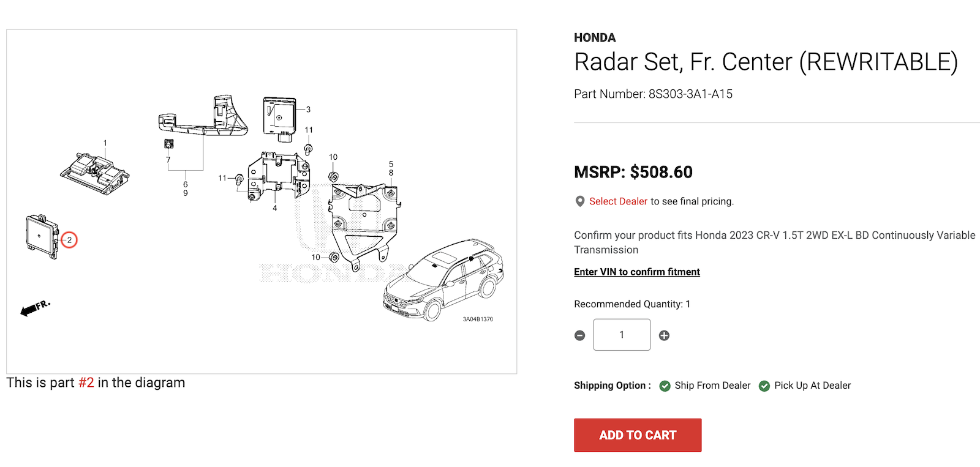Click Enter VIN to confirm fitment
This screenshot has width=980, height=467.
pyautogui.click(x=637, y=272)
